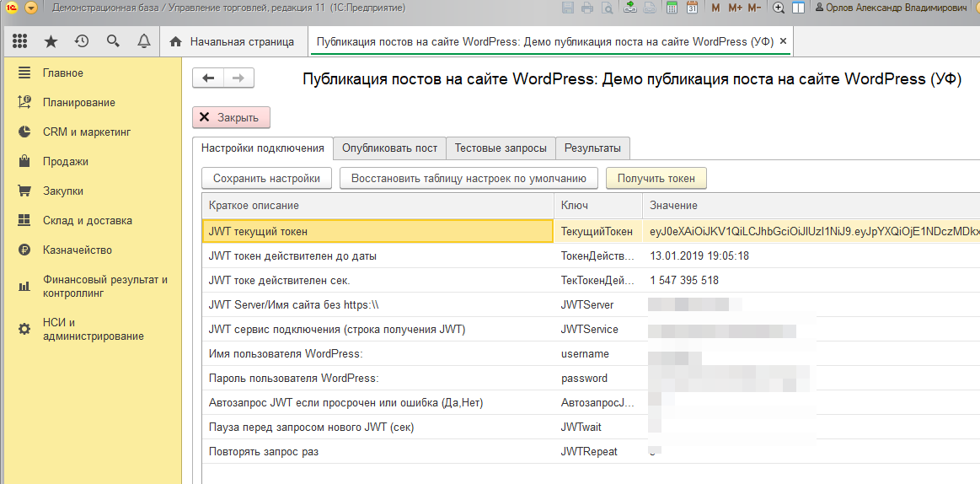
Task: Click the Ключ column header
Action: 598,205
